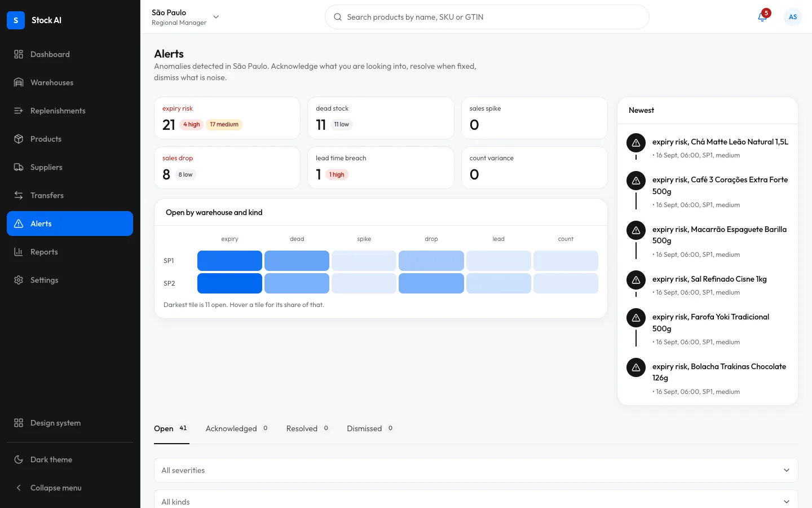Open the sales drop summary card

coord(227,168)
